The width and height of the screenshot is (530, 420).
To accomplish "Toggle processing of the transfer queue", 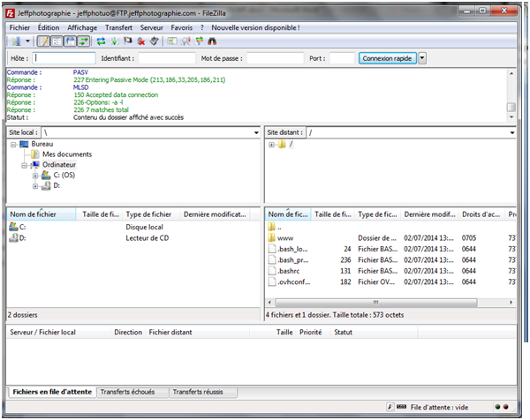I will [115, 41].
